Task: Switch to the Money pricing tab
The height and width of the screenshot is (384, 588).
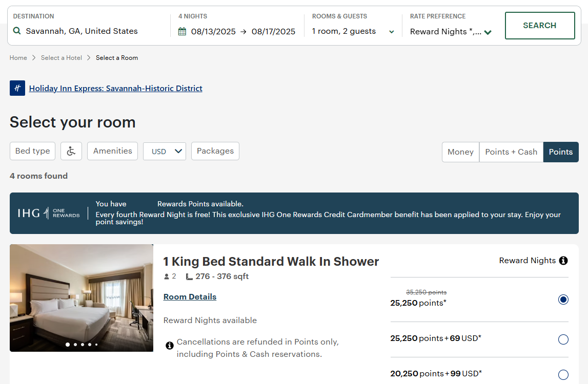Action: coord(460,152)
